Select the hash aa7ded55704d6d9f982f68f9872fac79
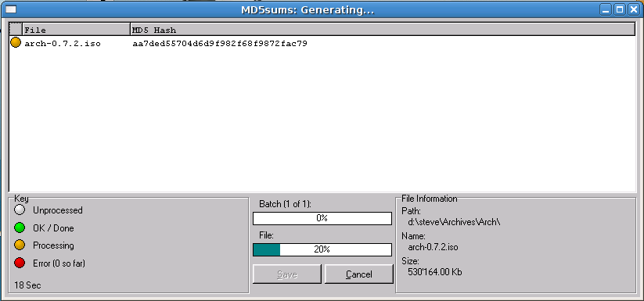Screen dimensions: 644x301 tap(219, 44)
